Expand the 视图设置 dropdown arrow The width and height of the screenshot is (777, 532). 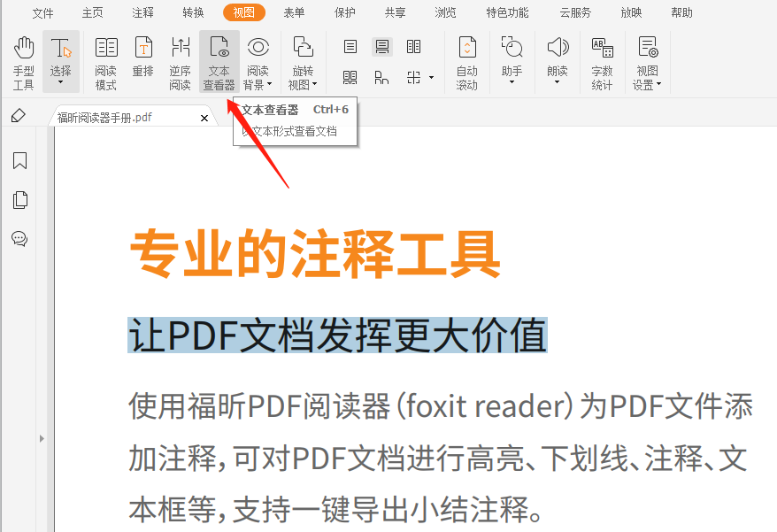[658, 84]
